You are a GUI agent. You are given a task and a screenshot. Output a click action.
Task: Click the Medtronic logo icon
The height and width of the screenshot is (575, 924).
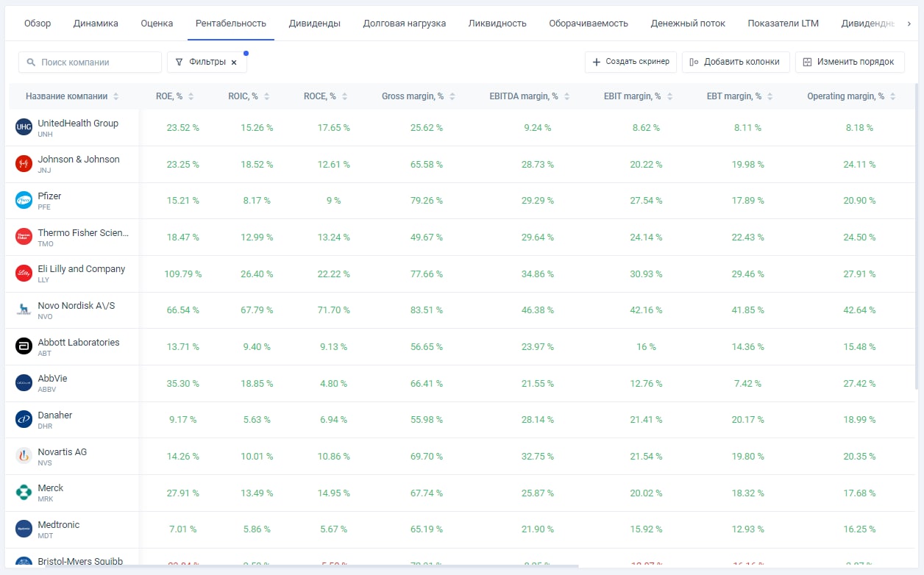click(x=24, y=529)
